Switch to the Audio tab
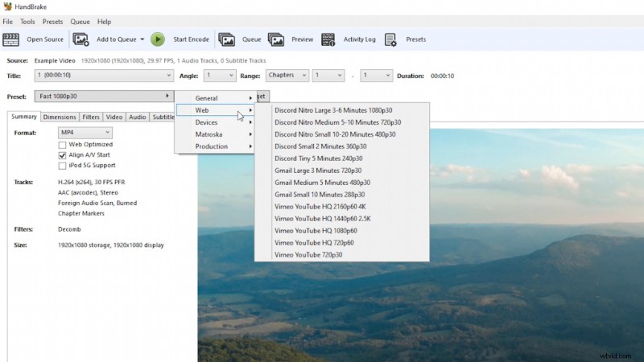The height and width of the screenshot is (362, 644). coord(137,117)
